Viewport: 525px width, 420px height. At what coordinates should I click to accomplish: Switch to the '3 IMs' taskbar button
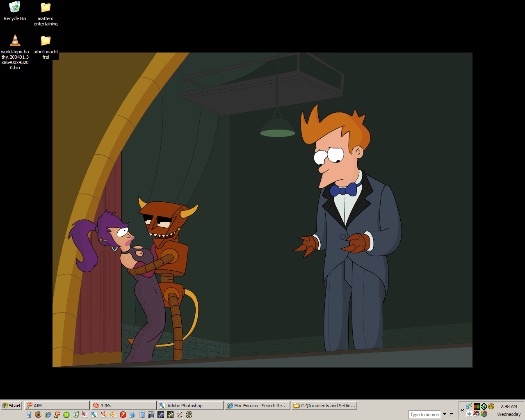tap(124, 406)
